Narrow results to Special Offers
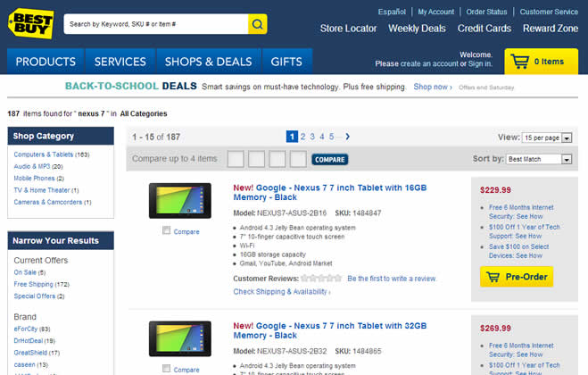The image size is (588, 375). tap(35, 296)
